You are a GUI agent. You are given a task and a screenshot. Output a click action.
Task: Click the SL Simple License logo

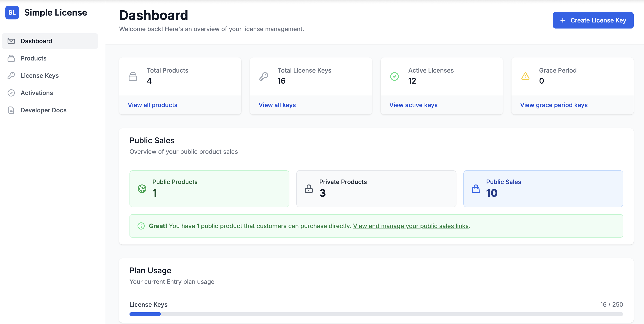pos(12,12)
